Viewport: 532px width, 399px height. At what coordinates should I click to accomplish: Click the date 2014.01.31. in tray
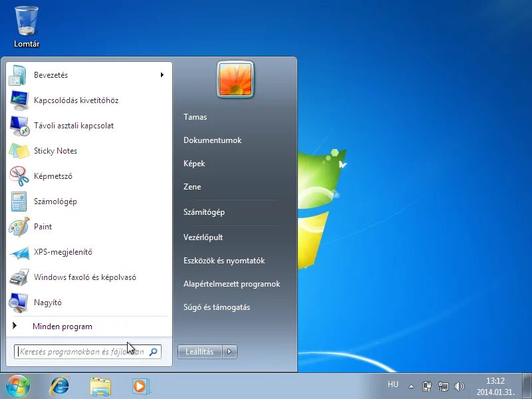(495, 392)
